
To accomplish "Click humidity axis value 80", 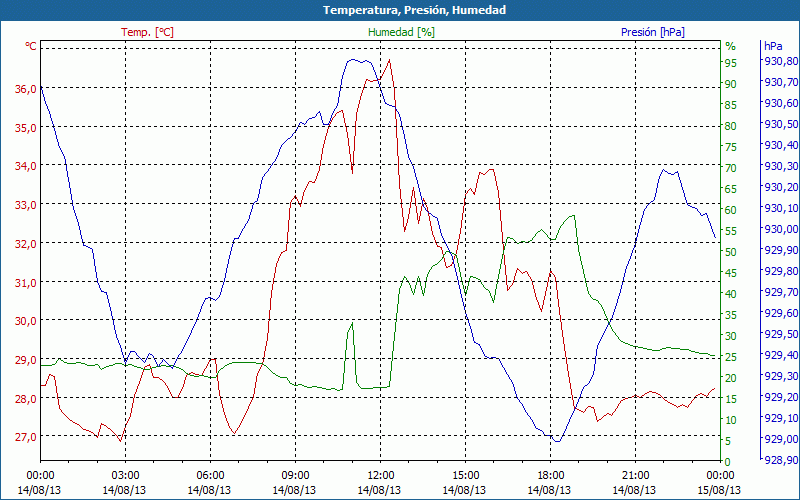I will [731, 126].
